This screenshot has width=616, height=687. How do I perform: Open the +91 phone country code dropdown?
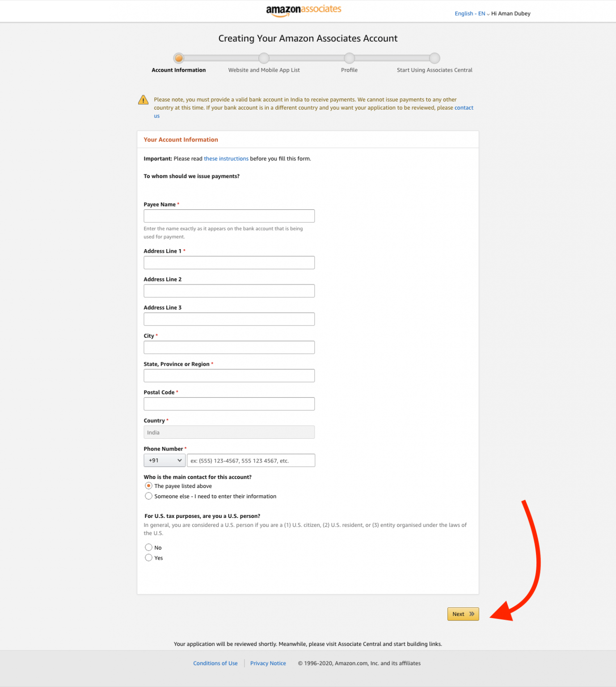tap(165, 460)
